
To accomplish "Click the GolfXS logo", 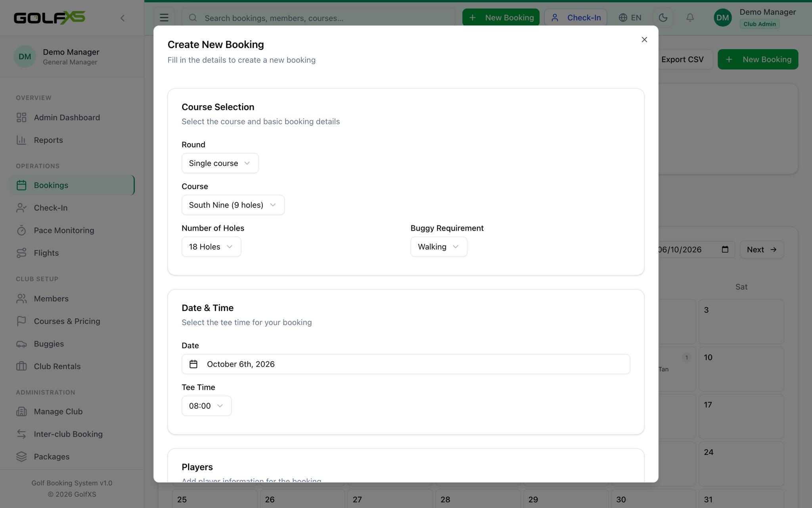I will coord(50,18).
